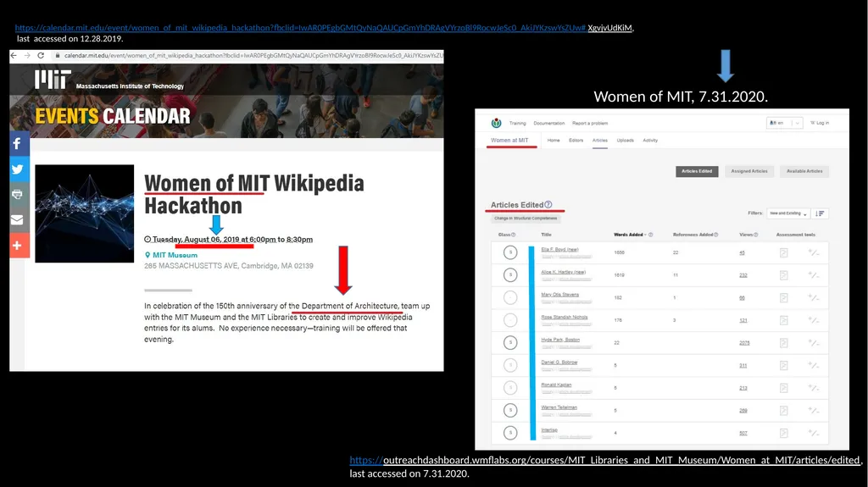Click the help icon beside Words Added
Screen dimensions: 868x487
point(650,235)
